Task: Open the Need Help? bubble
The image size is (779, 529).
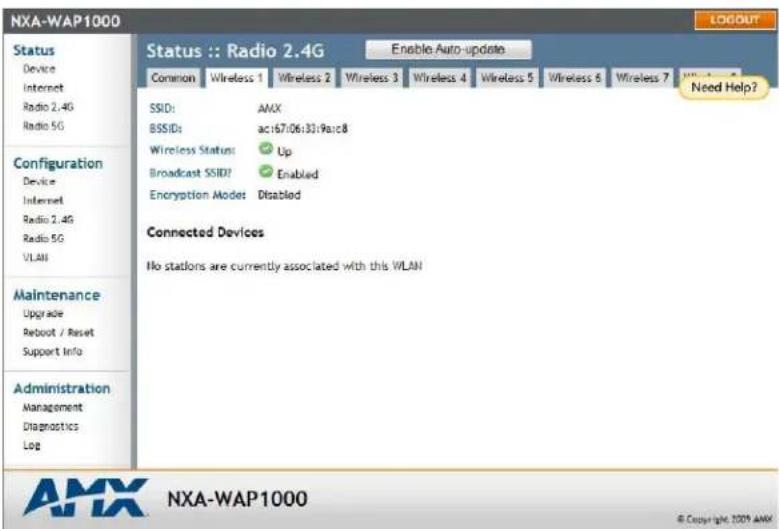Action: [724, 87]
